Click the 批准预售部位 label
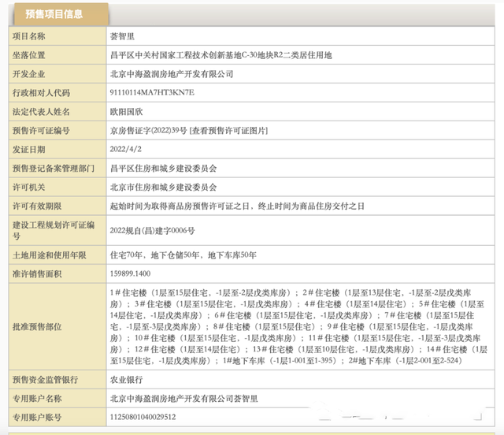The height and width of the screenshot is (435, 504). pos(37,327)
